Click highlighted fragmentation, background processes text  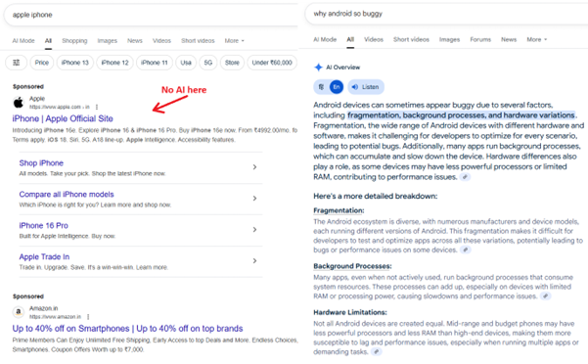pyautogui.click(x=461, y=115)
